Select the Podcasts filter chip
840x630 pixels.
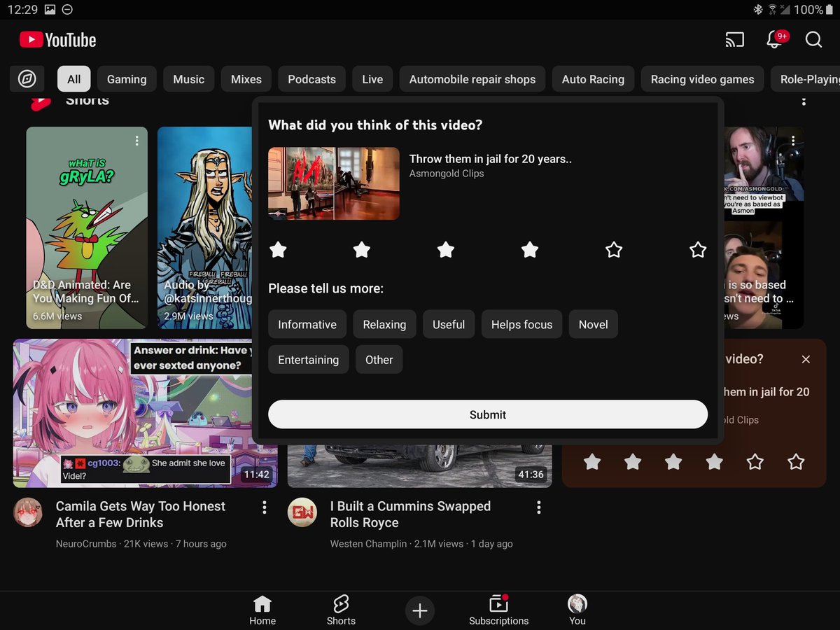click(x=312, y=79)
